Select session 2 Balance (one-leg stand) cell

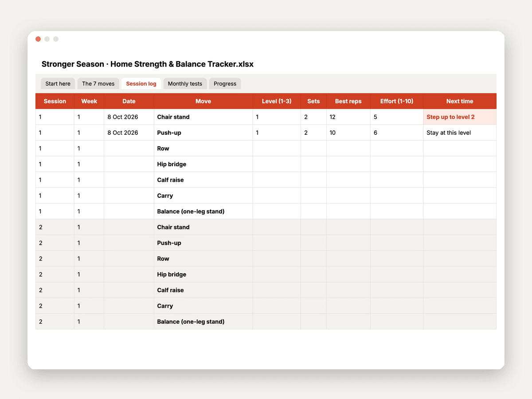[x=203, y=321]
